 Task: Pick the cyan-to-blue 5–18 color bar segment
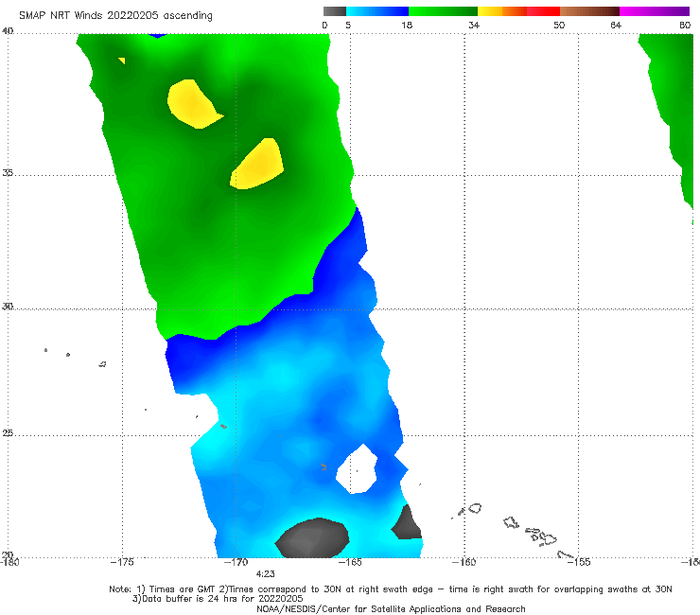pyautogui.click(x=377, y=11)
